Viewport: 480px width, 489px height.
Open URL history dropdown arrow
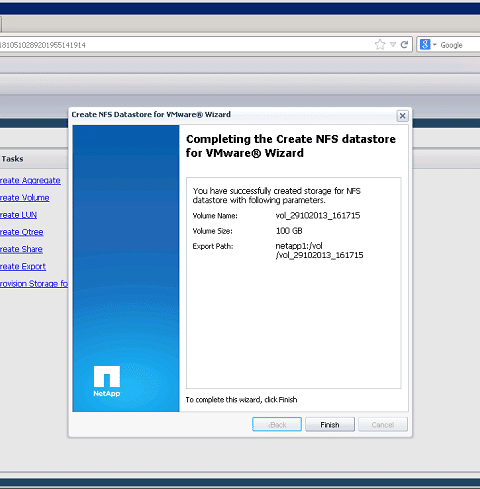coord(393,44)
